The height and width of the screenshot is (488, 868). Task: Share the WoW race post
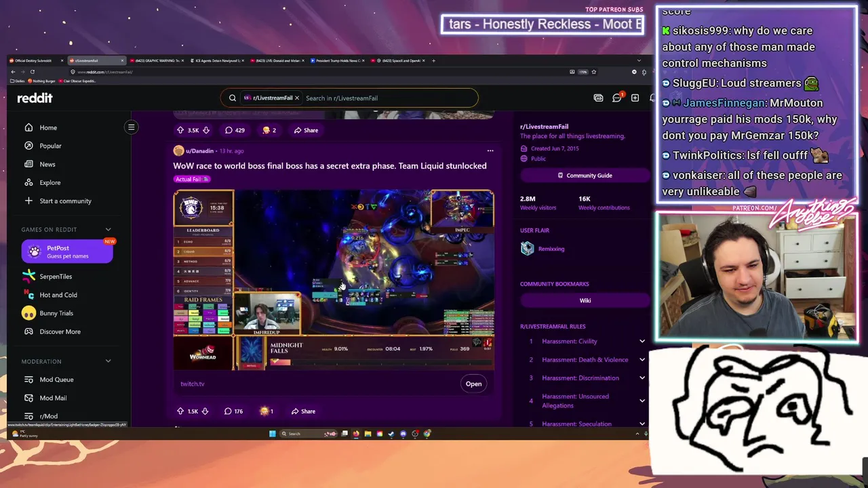point(303,411)
